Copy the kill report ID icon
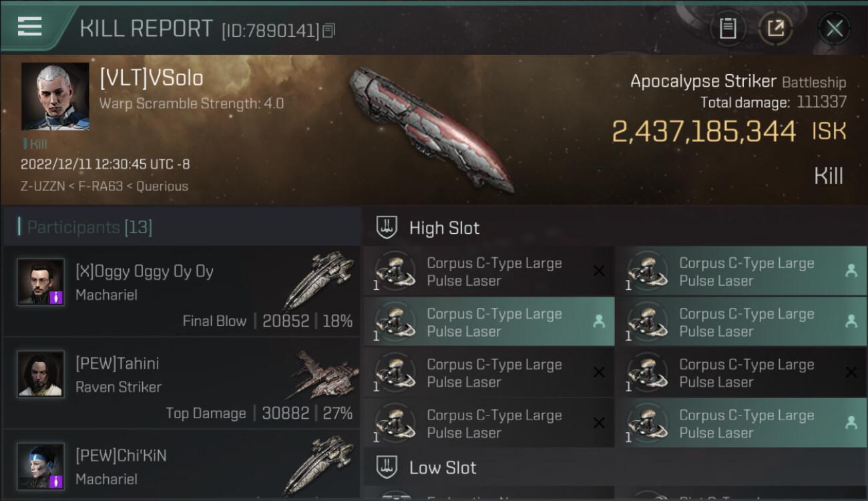This screenshot has width=868, height=501. click(x=328, y=31)
